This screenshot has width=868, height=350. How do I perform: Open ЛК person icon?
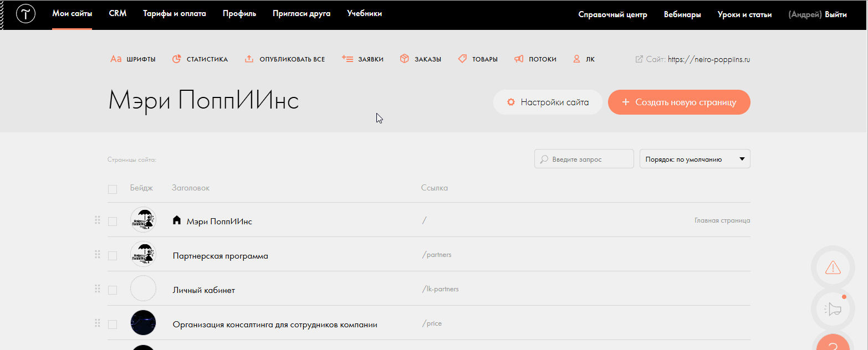[x=576, y=59]
